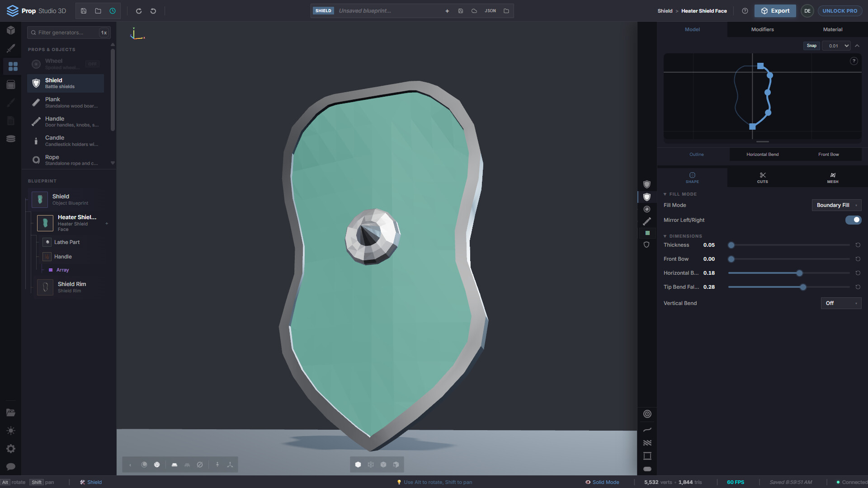Toggle the Wheel generator OFF switch
The image size is (868, 488).
[x=93, y=64]
